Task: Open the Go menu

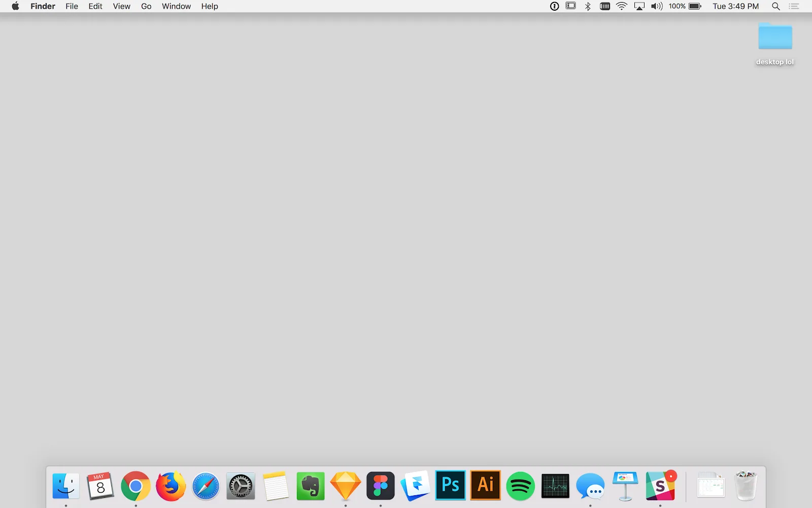Action: (146, 6)
